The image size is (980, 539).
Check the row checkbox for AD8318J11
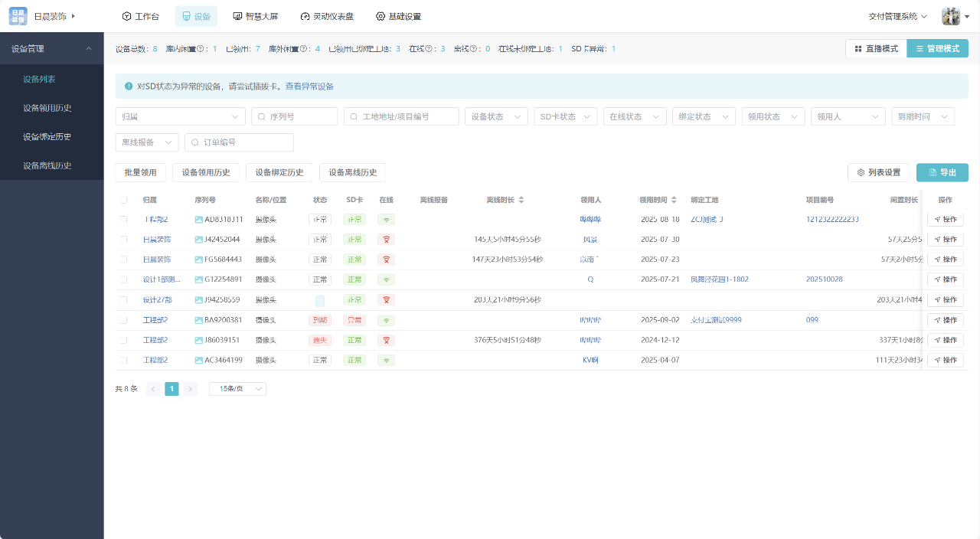(x=123, y=220)
